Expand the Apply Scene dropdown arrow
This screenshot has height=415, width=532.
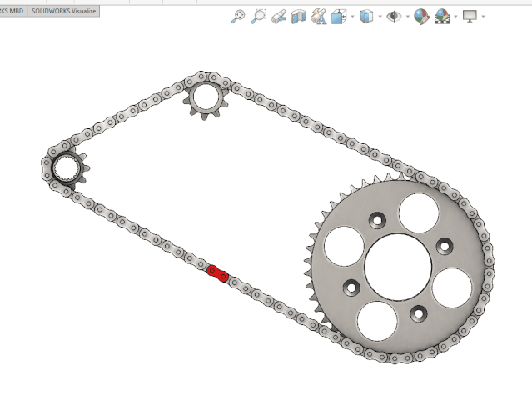click(455, 17)
